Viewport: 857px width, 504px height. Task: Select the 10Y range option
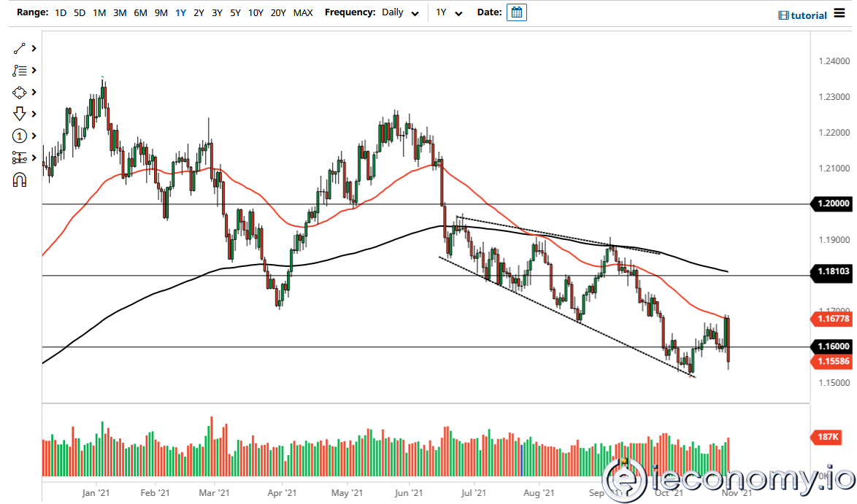coord(255,12)
